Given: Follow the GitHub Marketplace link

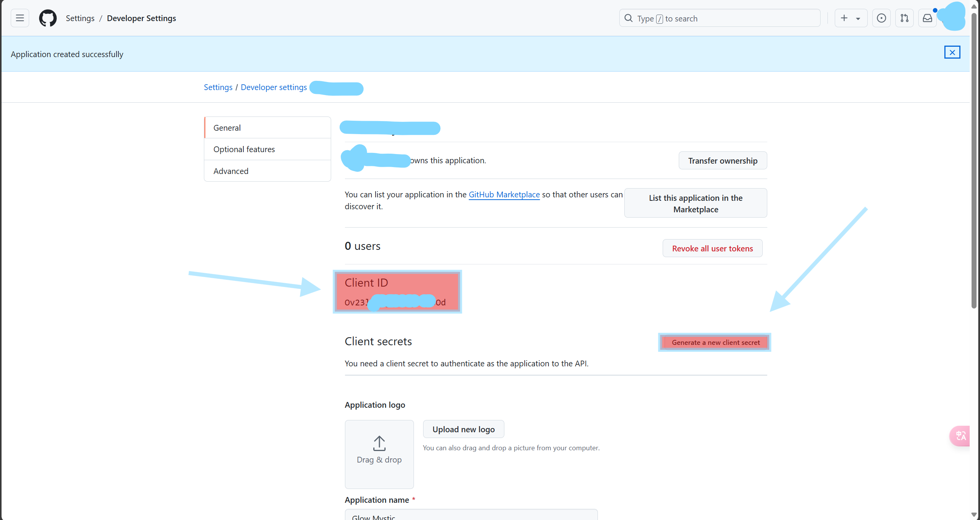Looking at the screenshot, I should [504, 194].
